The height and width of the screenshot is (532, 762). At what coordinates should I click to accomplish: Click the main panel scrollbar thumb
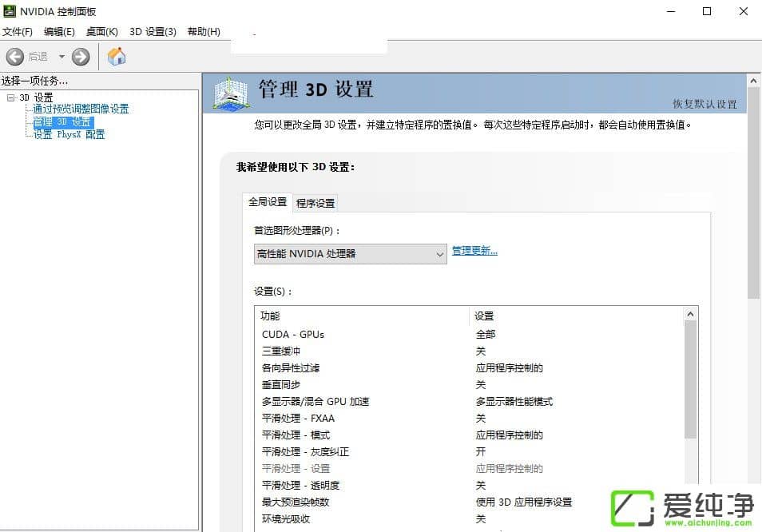pyautogui.click(x=754, y=193)
